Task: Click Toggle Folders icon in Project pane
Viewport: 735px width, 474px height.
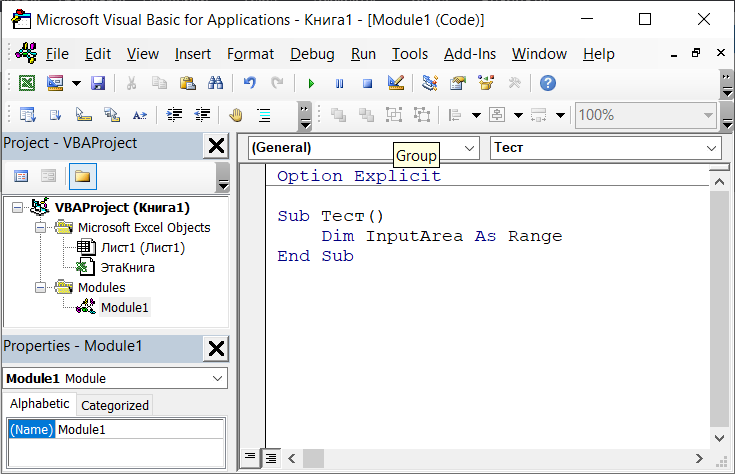Action: point(82,176)
